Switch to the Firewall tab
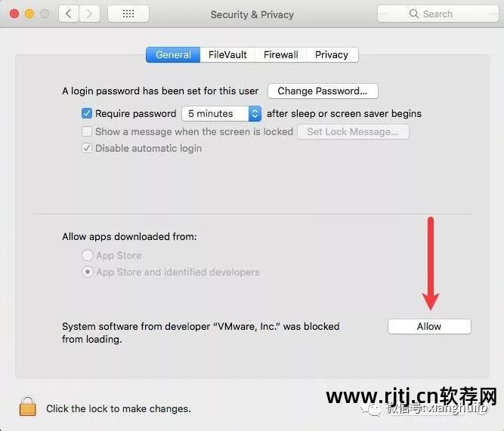Viewport: 504px width, 431px height. pos(280,54)
